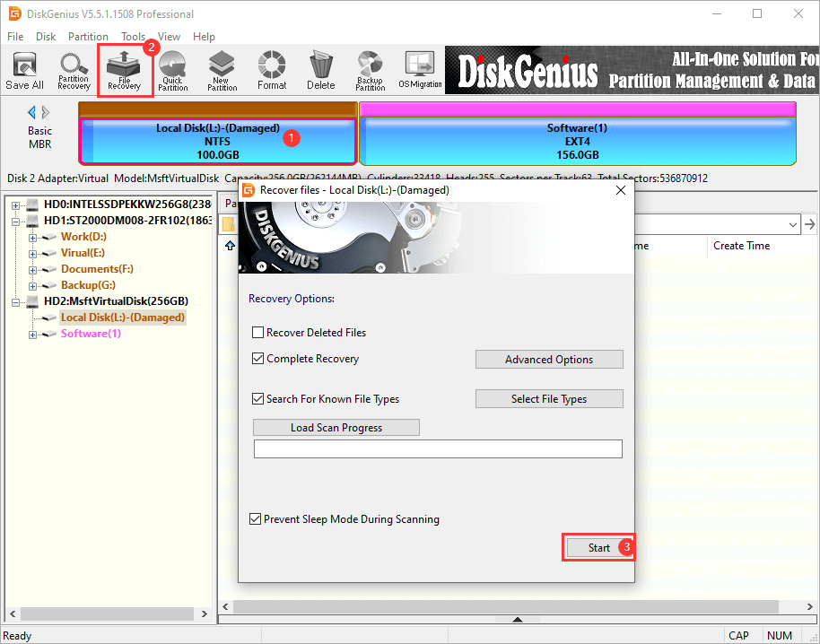
Task: Open Quick Partition tool
Action: 172,71
